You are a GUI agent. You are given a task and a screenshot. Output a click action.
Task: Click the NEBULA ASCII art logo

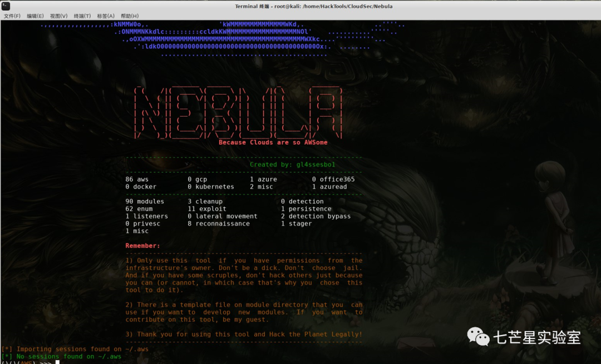pyautogui.click(x=238, y=112)
